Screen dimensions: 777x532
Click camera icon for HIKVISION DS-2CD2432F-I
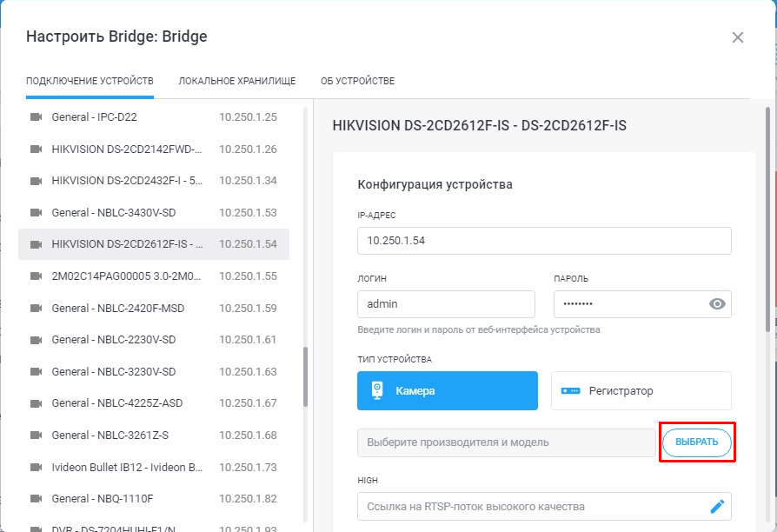pyautogui.click(x=37, y=181)
